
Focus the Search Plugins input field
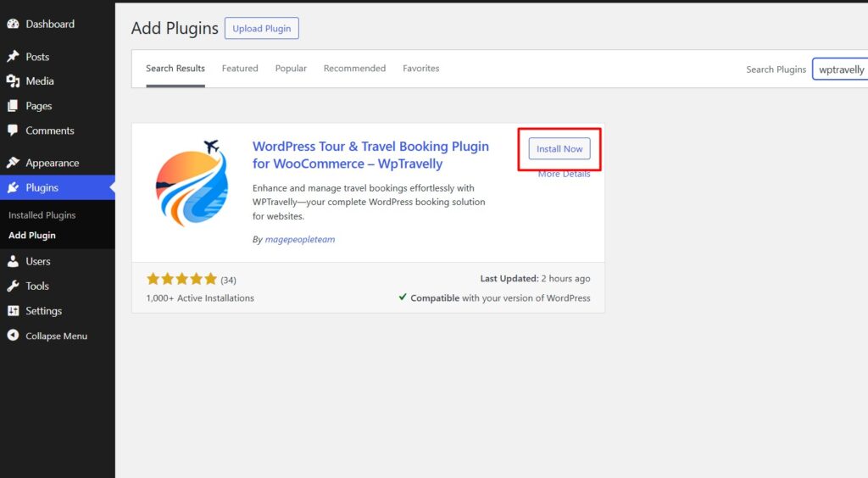840,69
